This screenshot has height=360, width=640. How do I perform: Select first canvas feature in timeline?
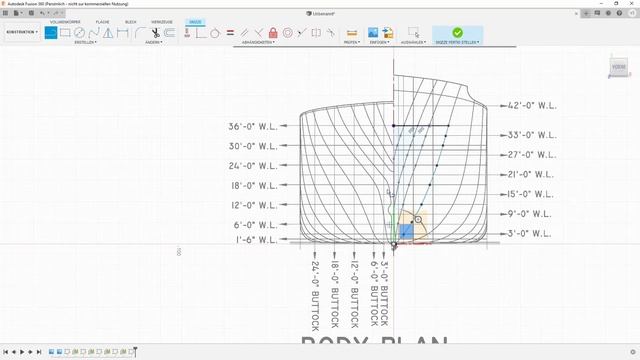pos(51,352)
